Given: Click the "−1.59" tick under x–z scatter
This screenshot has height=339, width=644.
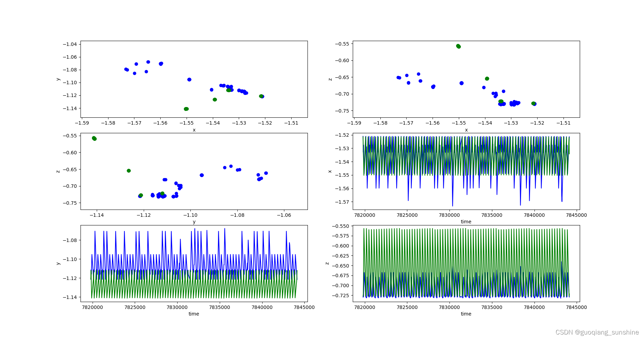Looking at the screenshot, I should pos(354,123).
